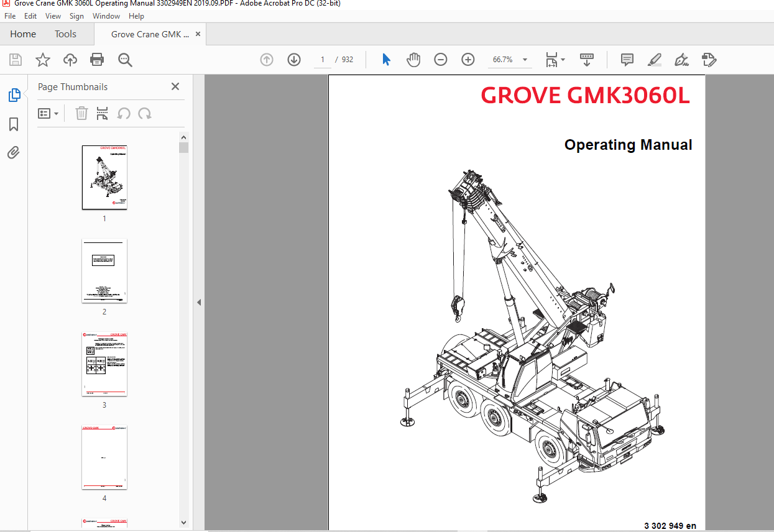The image size is (774, 532).
Task: Open the Bookmarks sidebar icon
Action: [x=14, y=124]
